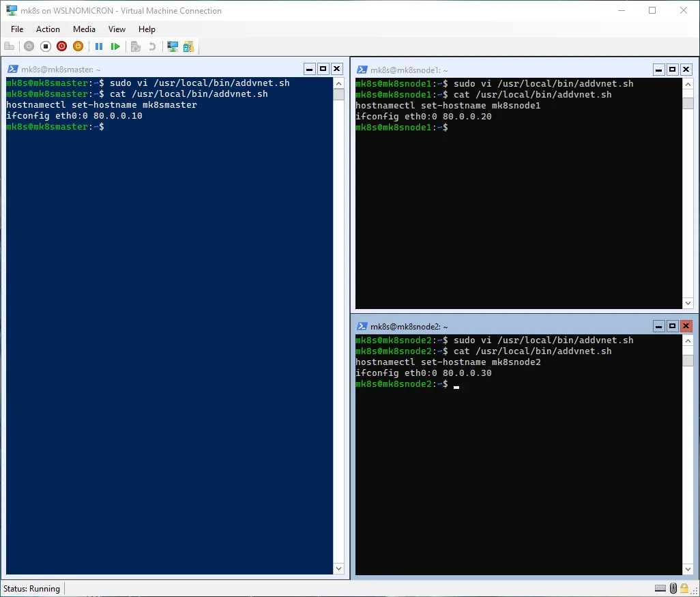
Task: Open the Help menu
Action: pos(147,29)
